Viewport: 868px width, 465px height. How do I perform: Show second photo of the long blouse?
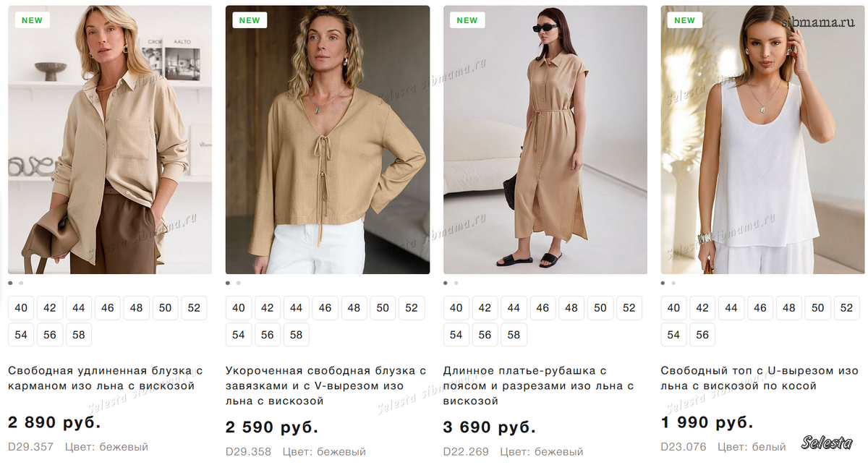coord(21,283)
